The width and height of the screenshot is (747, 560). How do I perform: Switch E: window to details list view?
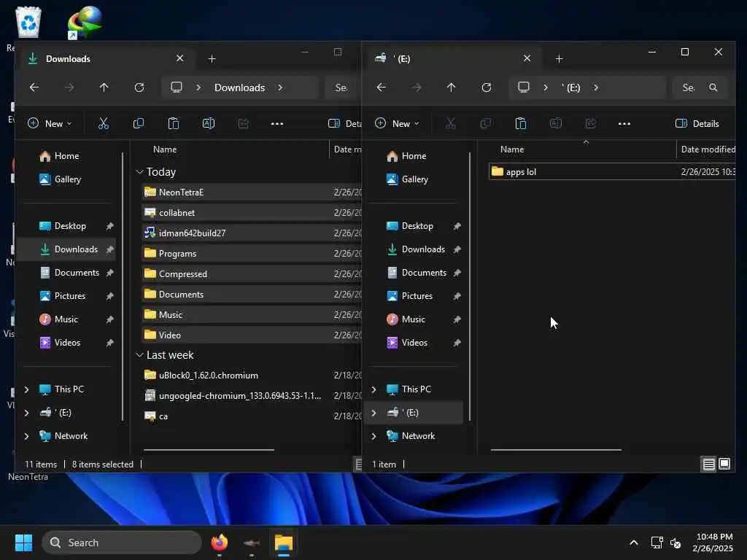coord(709,464)
